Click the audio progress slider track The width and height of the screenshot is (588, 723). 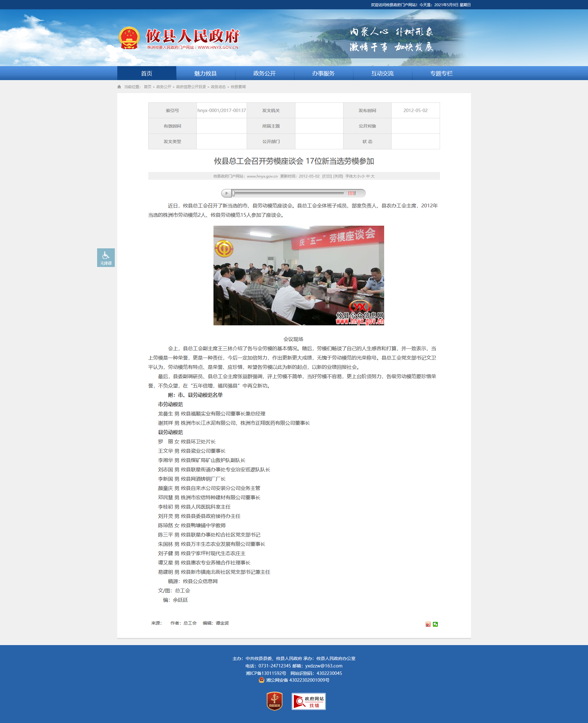288,193
